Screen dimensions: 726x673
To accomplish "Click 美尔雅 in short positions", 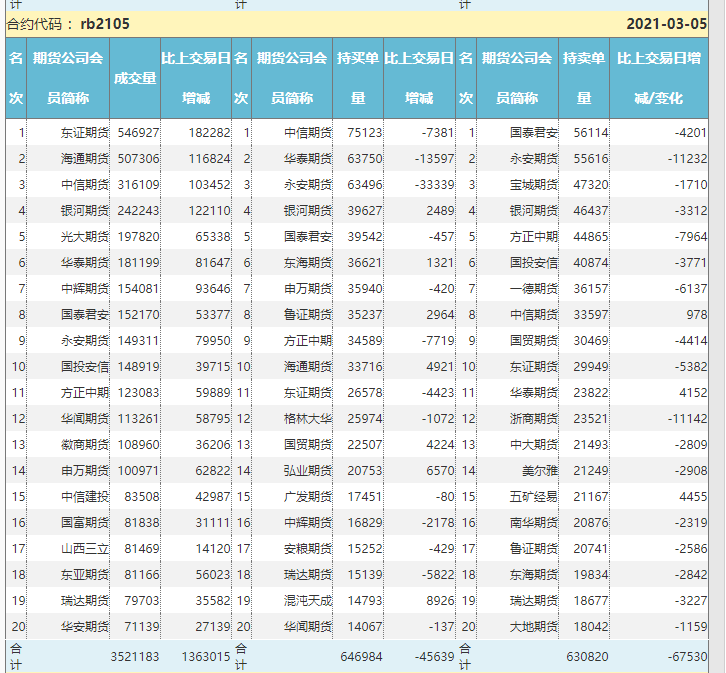I will pos(540,471).
